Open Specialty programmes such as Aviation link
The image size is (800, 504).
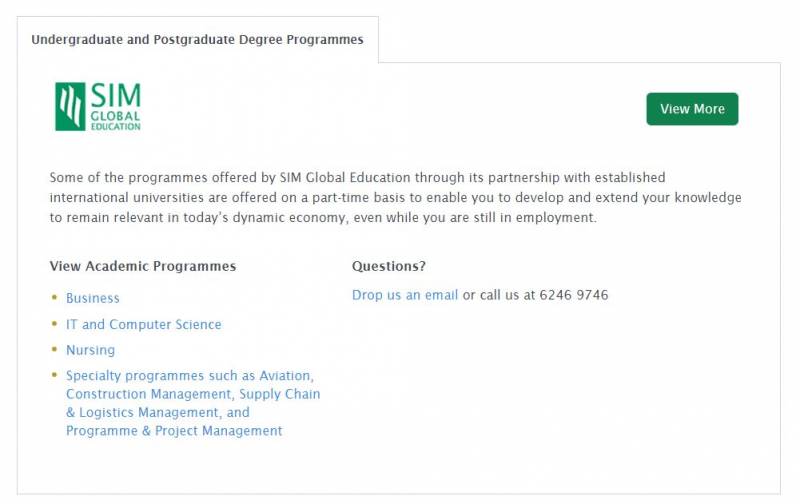190,376
